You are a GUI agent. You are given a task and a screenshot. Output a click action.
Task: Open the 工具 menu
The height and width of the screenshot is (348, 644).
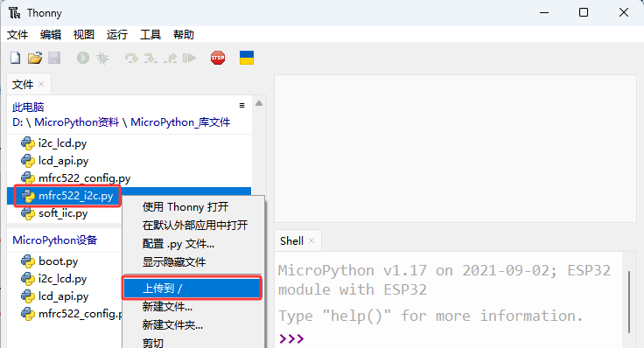click(x=150, y=35)
